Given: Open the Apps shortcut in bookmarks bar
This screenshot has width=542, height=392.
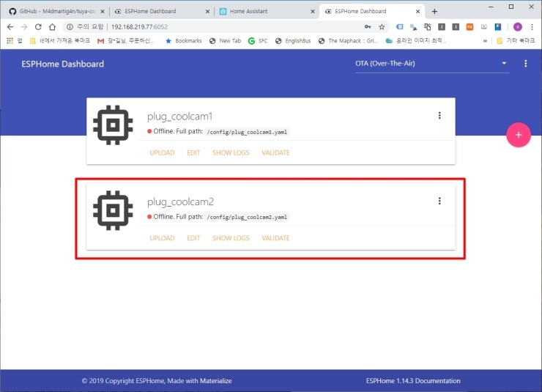Looking at the screenshot, I should (14, 41).
